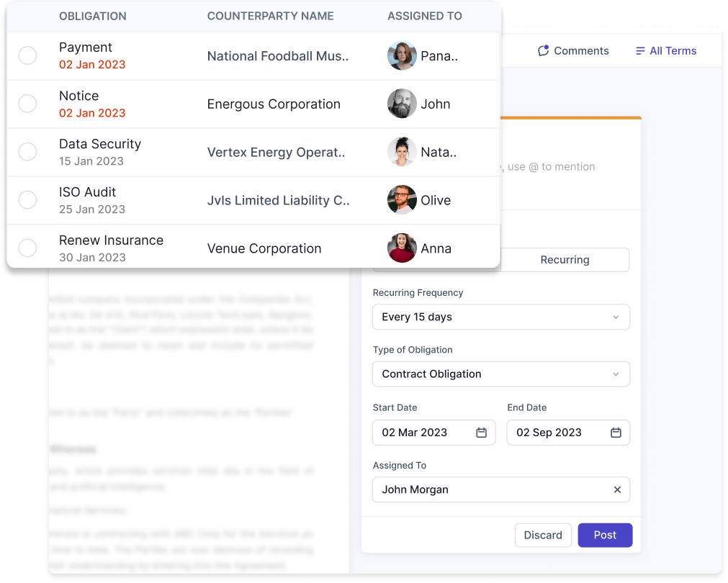
Task: Open the Start Date calendar icon
Action: pos(482,433)
